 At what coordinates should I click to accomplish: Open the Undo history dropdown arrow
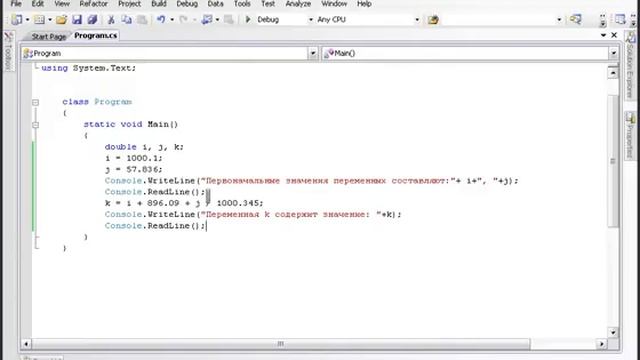[172, 20]
